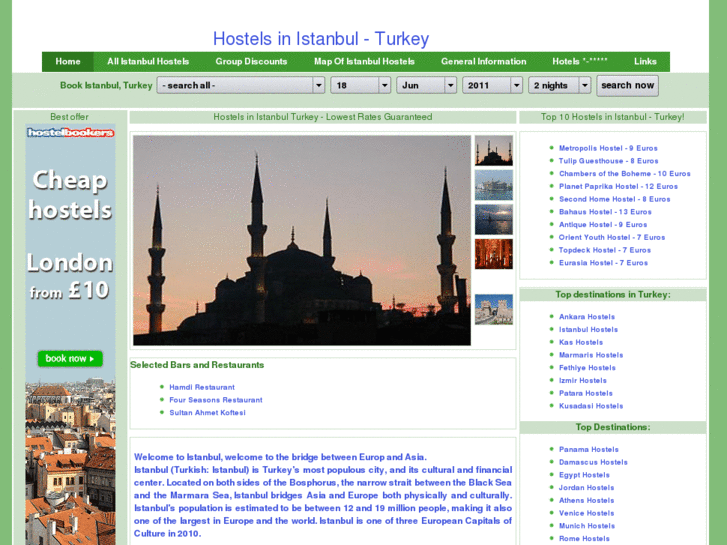Open the Hotels menu item
The height and width of the screenshot is (545, 727).
coord(580,62)
